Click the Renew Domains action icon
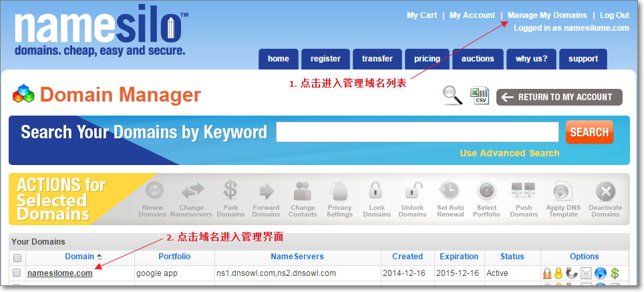The height and width of the screenshot is (292, 644). click(x=154, y=190)
